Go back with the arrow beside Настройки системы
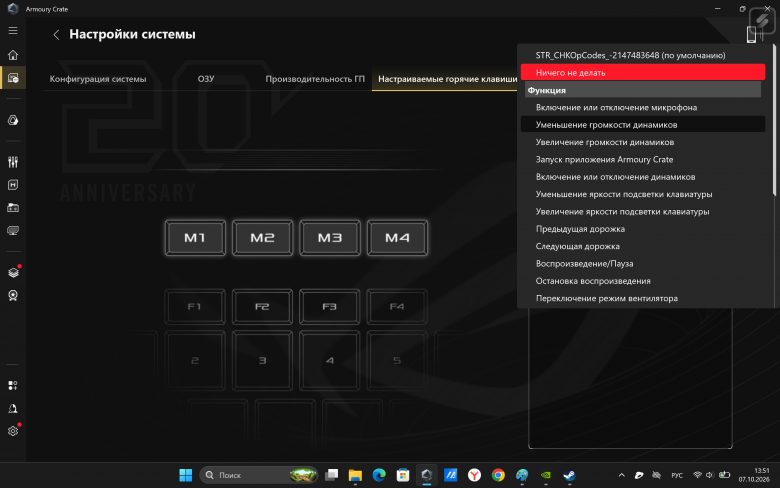 (56, 34)
